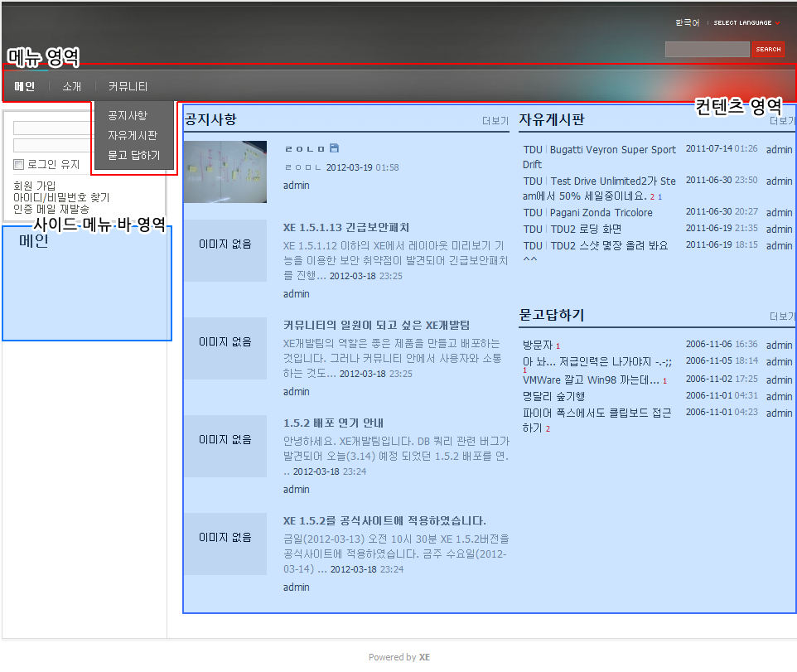Expand the SELECT LANGUAGE dropdown
This screenshot has width=797, height=672.
pyautogui.click(x=742, y=23)
